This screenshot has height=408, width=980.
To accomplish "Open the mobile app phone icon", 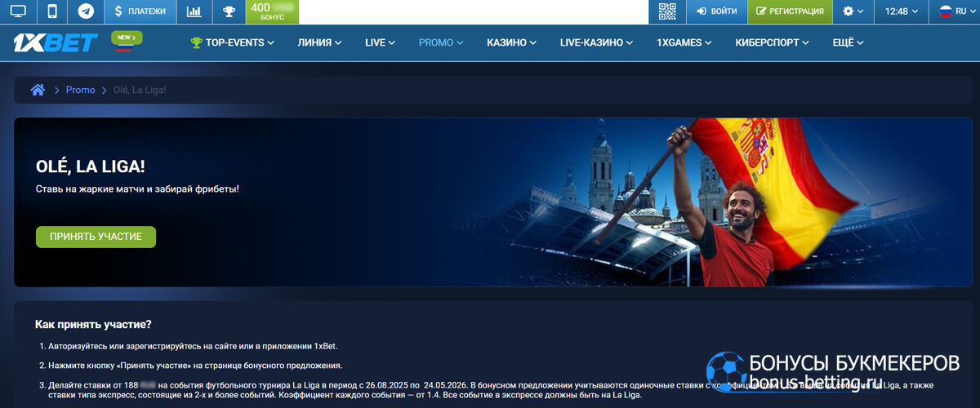I will pyautogui.click(x=52, y=11).
